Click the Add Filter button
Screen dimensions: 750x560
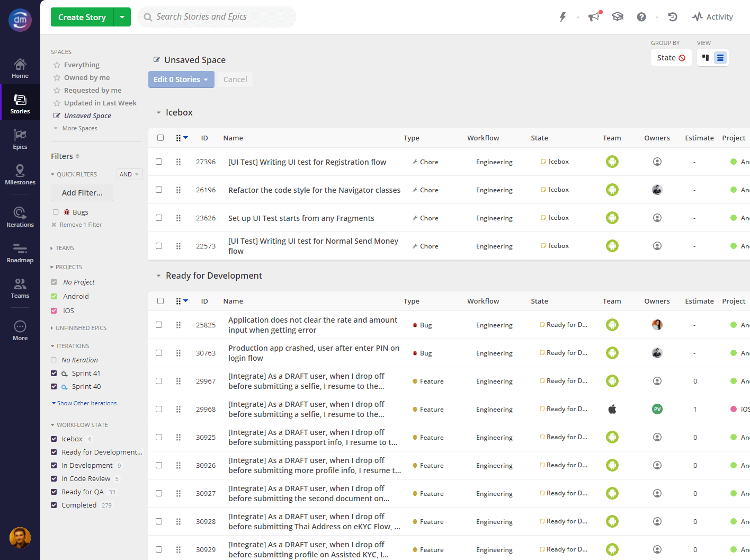coord(82,193)
